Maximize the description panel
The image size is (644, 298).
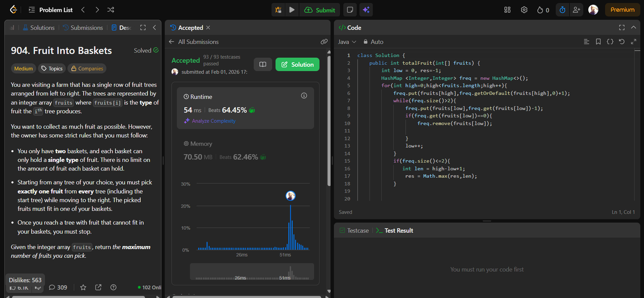pyautogui.click(x=143, y=27)
